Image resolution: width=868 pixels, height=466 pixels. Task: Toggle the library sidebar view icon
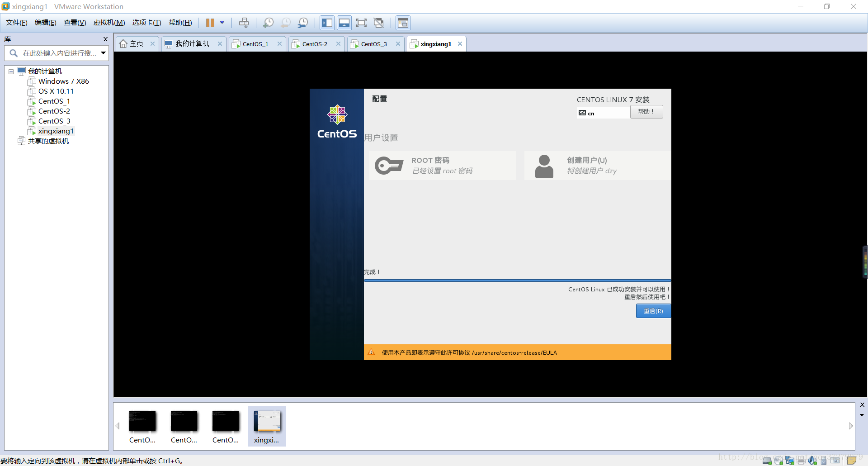tap(327, 23)
